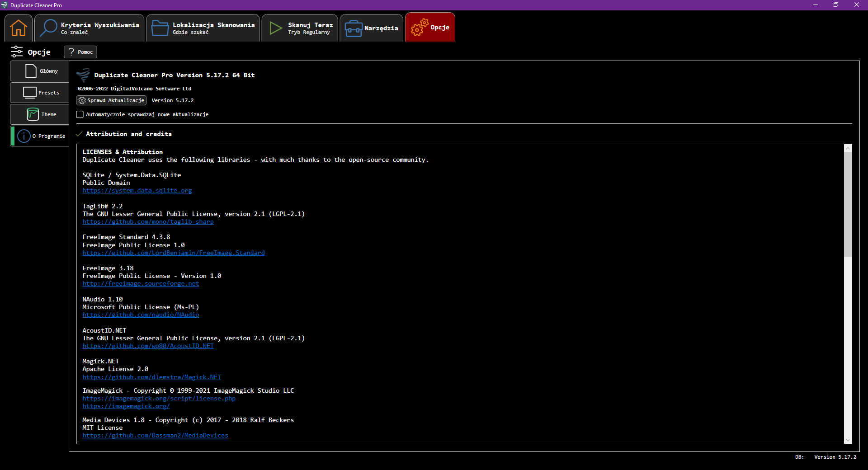
Task: Close the Duplicate Cleaner Pro window
Action: [857, 5]
